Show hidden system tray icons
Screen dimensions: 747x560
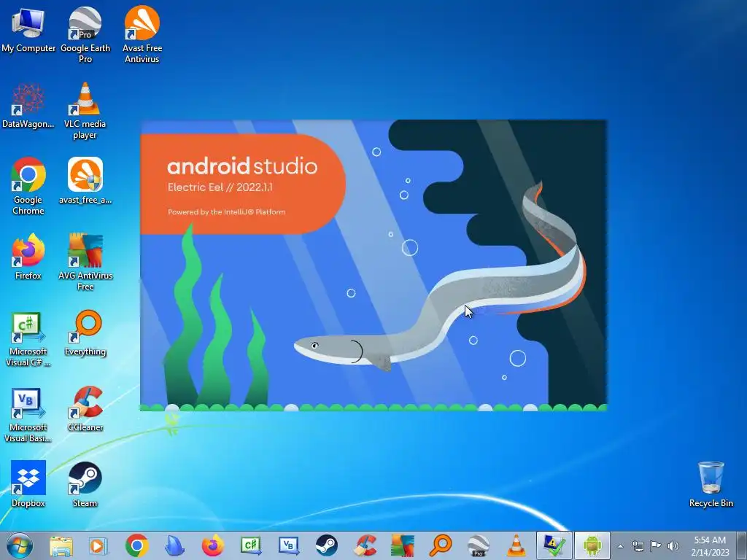[x=620, y=546]
